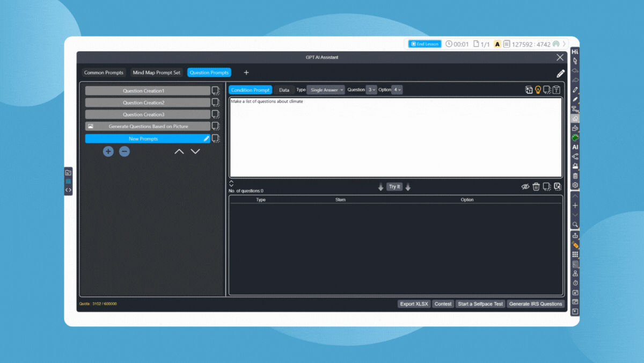Move selected prompt up with arrow
This screenshot has width=644, height=363.
tap(179, 151)
